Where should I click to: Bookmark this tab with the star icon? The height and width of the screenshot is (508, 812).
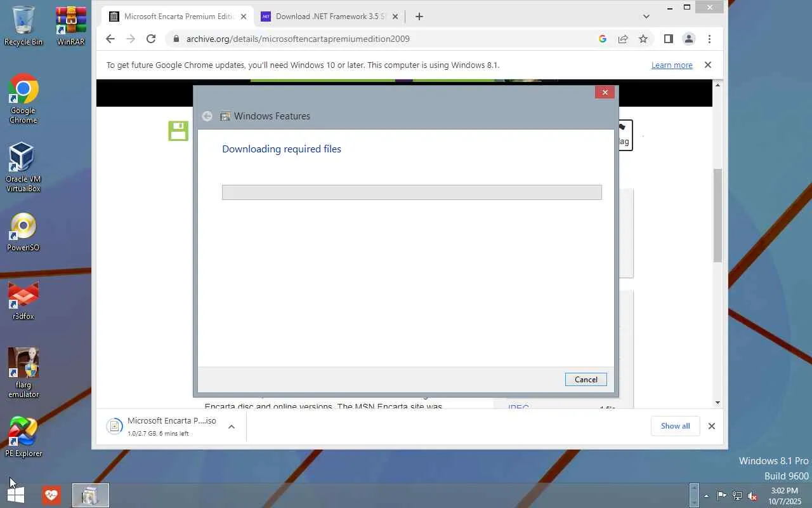pyautogui.click(x=643, y=39)
